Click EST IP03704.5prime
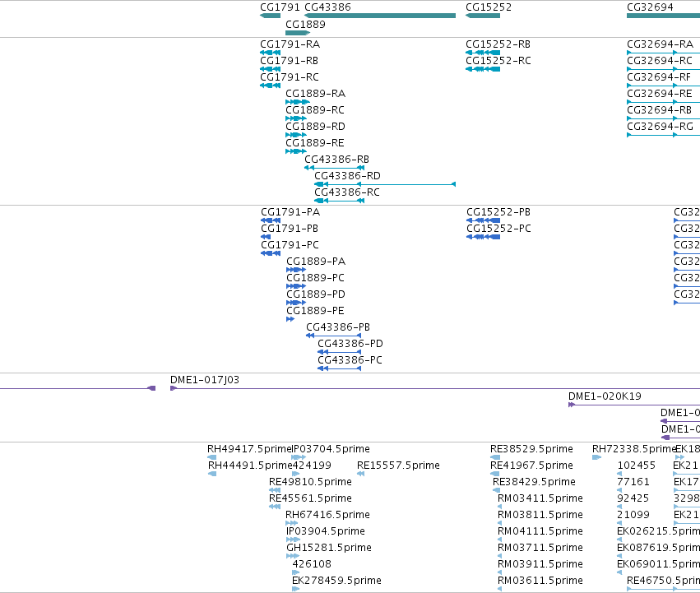700x593 pixels. tap(299, 457)
